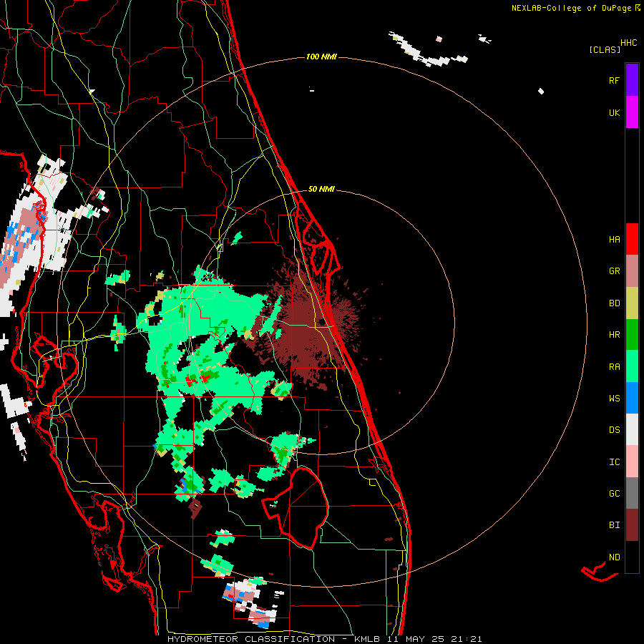This screenshot has height=644, width=644.
Task: Select the ND legend label
Action: 614,557
